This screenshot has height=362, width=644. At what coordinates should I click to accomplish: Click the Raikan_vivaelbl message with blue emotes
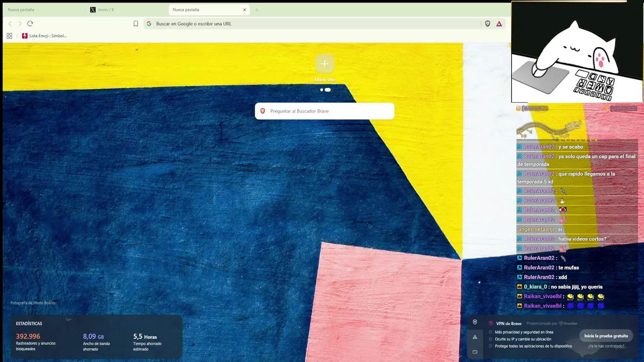click(x=560, y=306)
